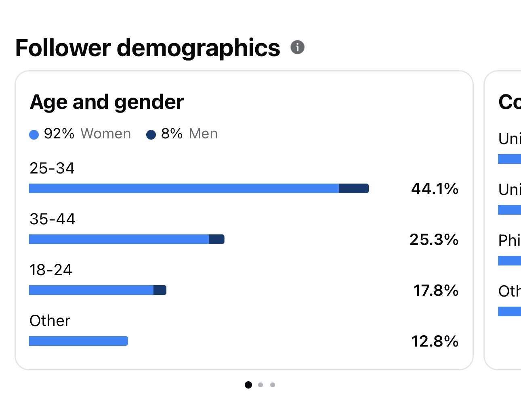Screen dimensions: 521x420
Task: Click the 25-34 men dark bar segment
Action: pos(354,188)
